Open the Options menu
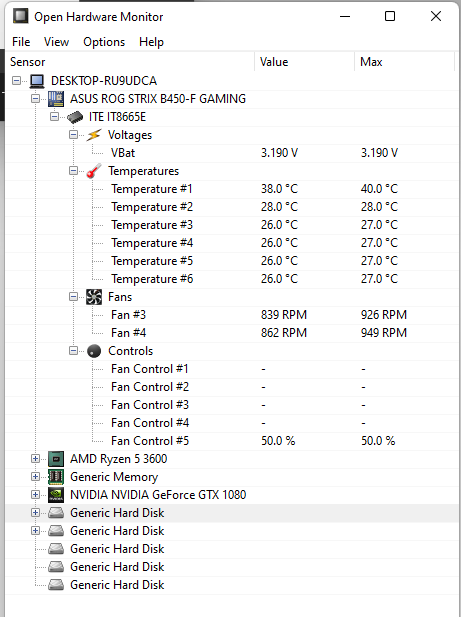 104,42
